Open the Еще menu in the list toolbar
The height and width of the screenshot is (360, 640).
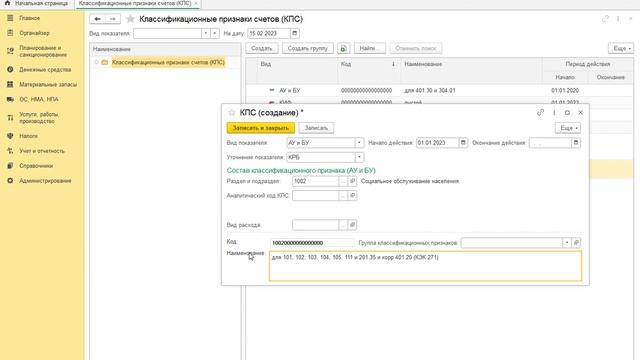[621, 48]
